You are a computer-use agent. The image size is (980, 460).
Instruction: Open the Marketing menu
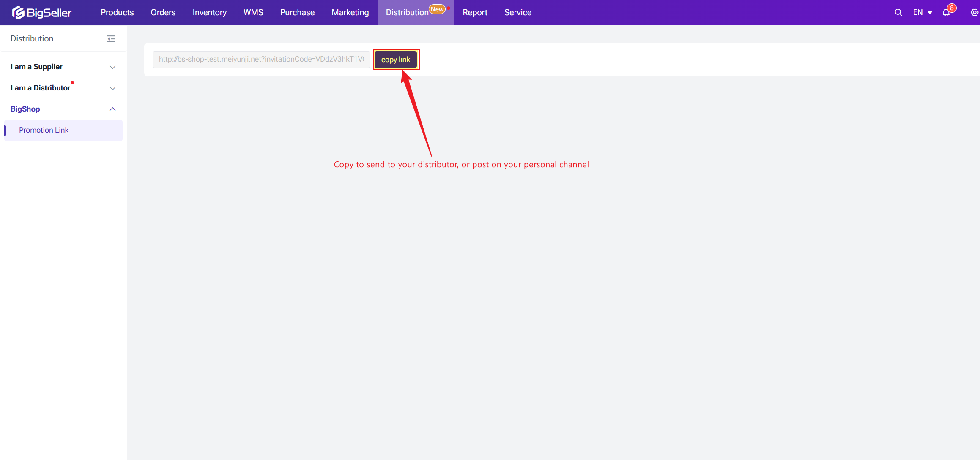pos(350,13)
